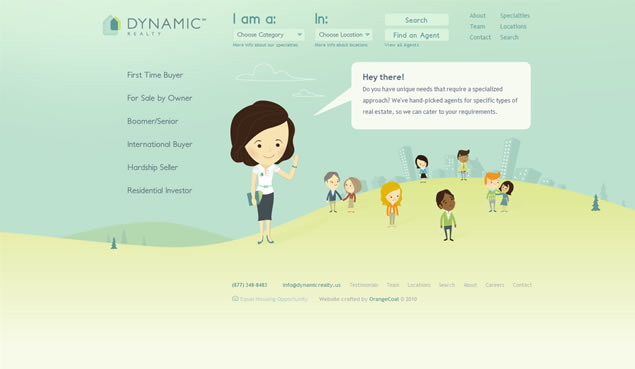Open Careers link in the footer
This screenshot has height=369, width=635.
495,285
